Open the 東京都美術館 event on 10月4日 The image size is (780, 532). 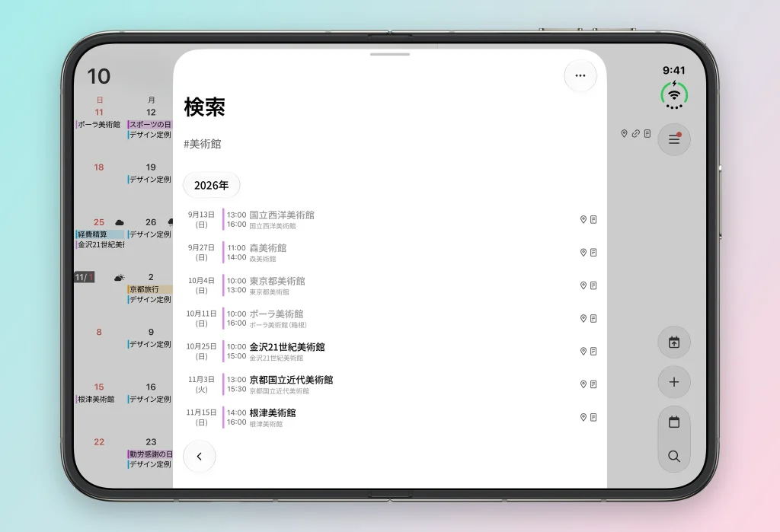coord(390,285)
